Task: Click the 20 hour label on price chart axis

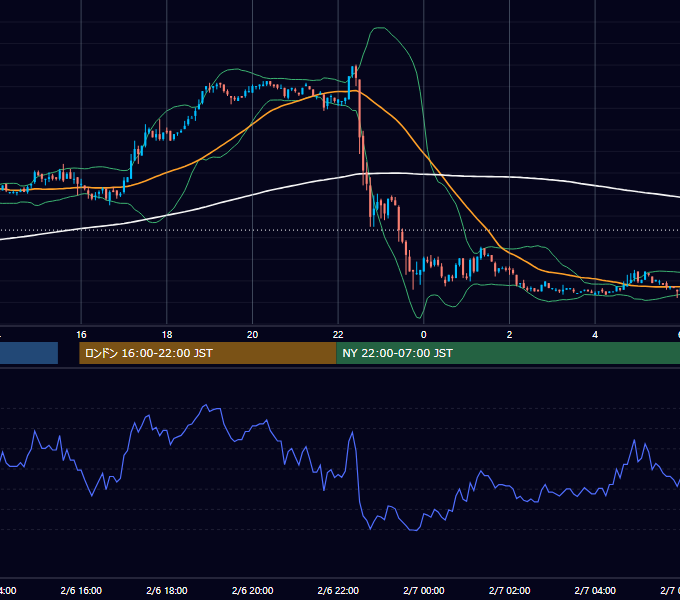Action: pyautogui.click(x=252, y=335)
